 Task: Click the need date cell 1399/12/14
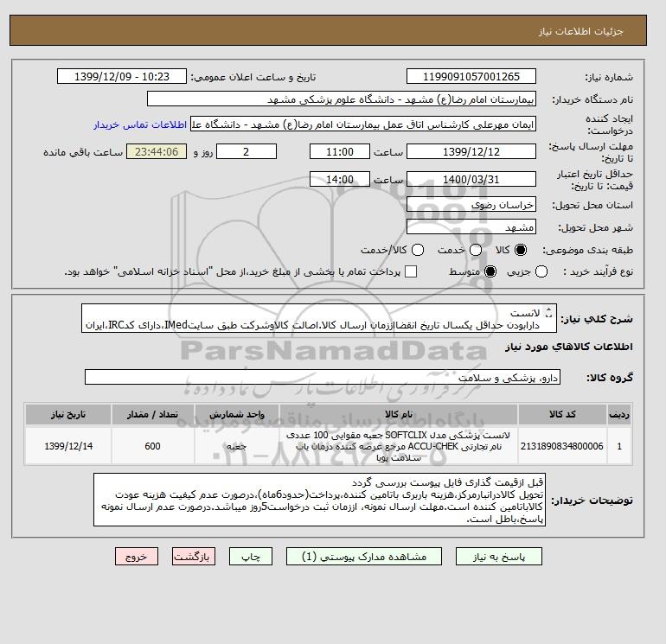point(68,446)
